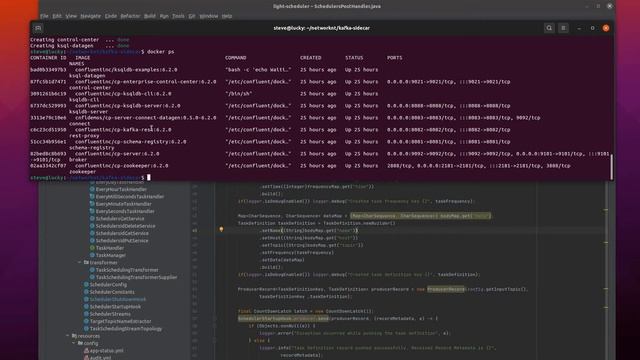This screenshot has height=360, width=640.
Task: Open the Build menu in IntelliJ
Action: tap(150, 16)
